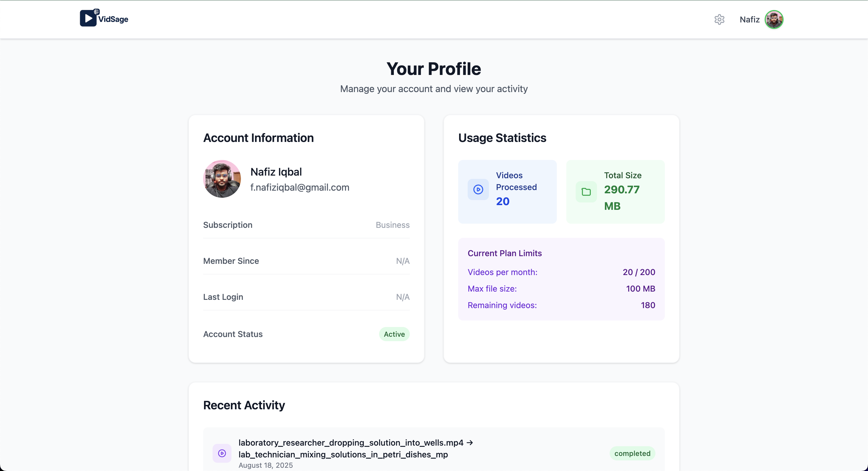The width and height of the screenshot is (868, 471).
Task: Click the Videos Processed stat card
Action: [x=508, y=192]
